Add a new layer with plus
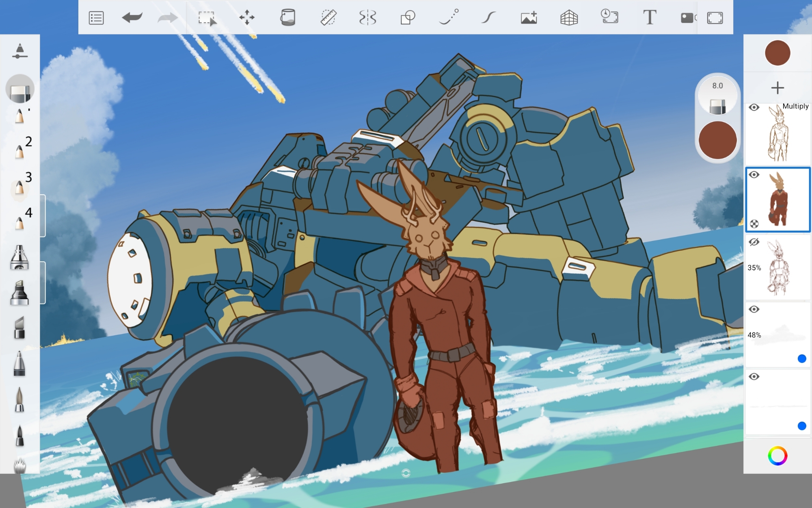 tap(777, 88)
